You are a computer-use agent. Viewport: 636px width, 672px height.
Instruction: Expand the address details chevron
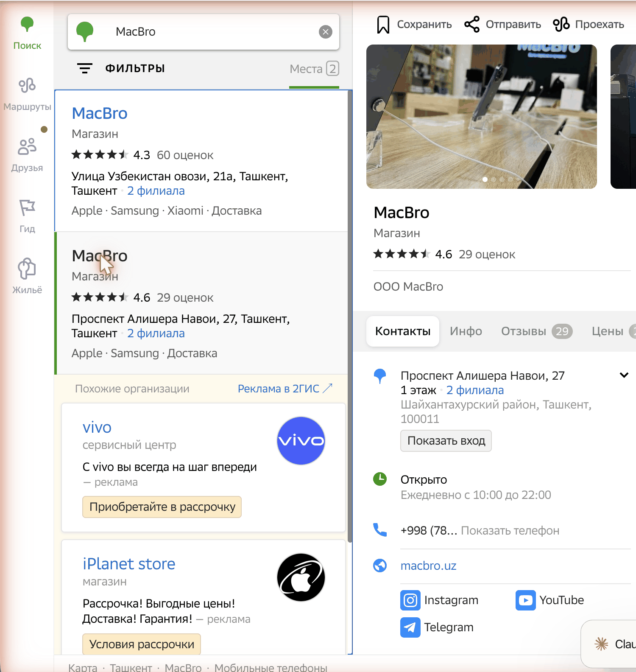click(x=624, y=375)
